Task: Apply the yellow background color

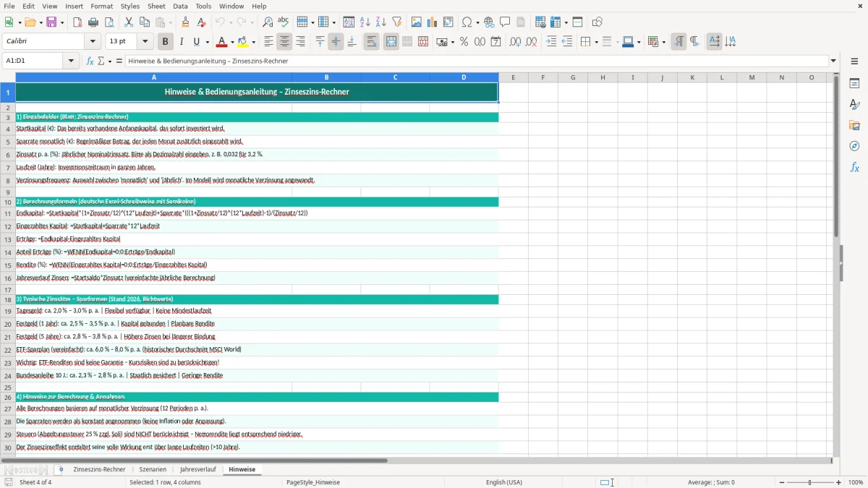Action: click(x=243, y=42)
